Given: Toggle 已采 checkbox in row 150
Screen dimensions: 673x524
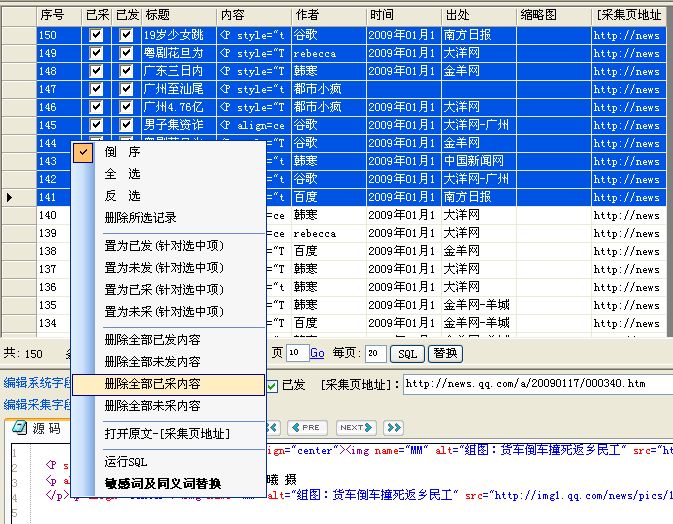Looking at the screenshot, I should (x=96, y=35).
